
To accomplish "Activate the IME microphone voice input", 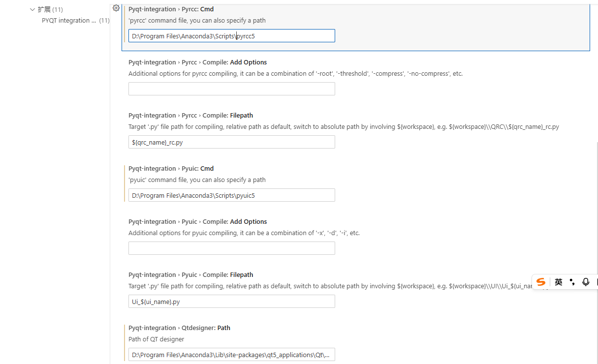I will pyautogui.click(x=586, y=282).
